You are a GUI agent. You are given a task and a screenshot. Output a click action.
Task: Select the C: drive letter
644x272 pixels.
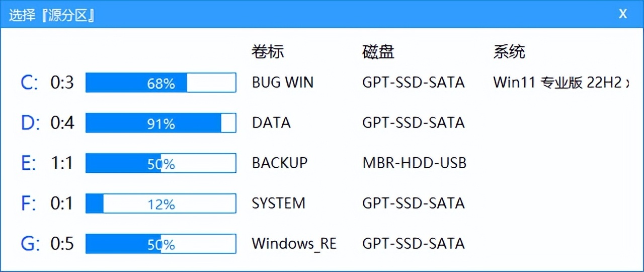pyautogui.click(x=29, y=83)
